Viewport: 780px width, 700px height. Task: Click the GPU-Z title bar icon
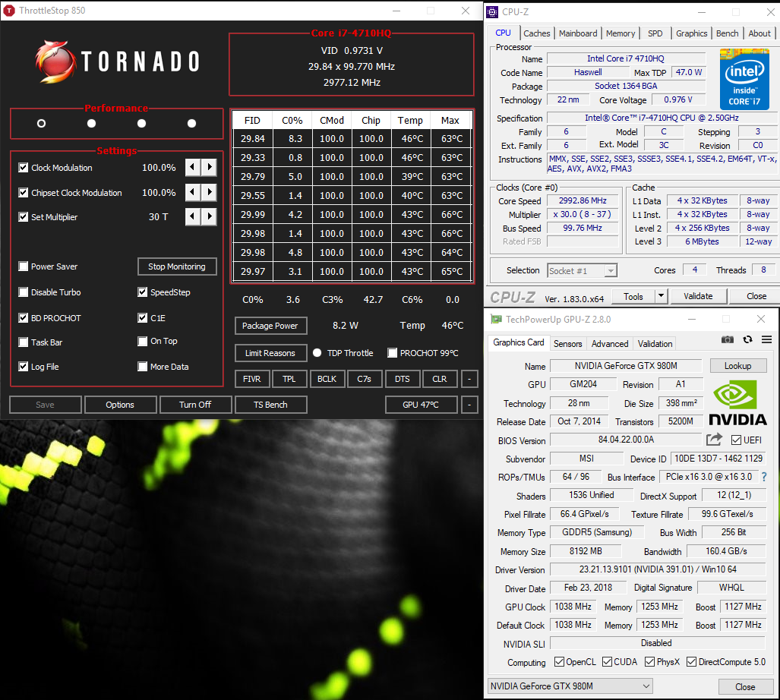(x=496, y=319)
